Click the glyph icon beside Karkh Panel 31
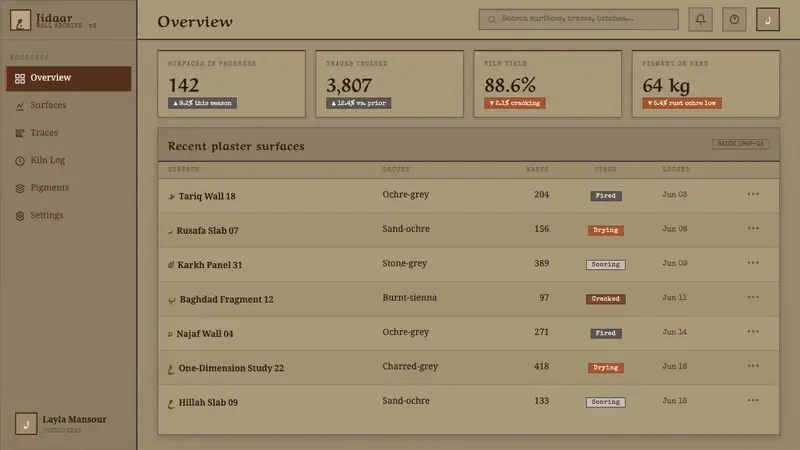Viewport: 800px width, 450px height. pos(171,265)
